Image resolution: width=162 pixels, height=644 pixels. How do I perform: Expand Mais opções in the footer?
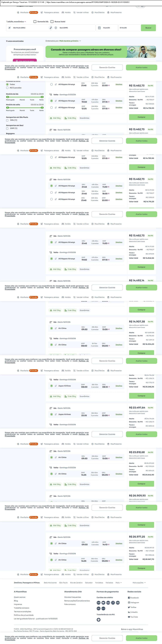[139, 583]
